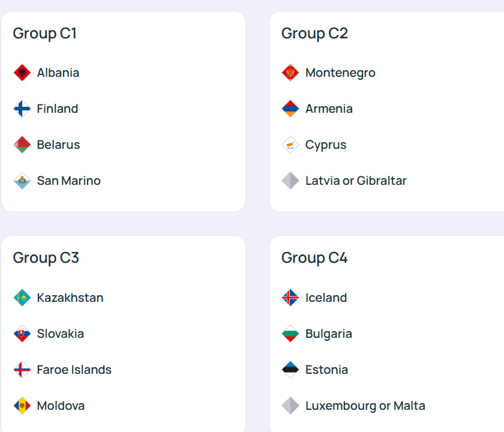Click the Group C4 heading
The height and width of the screenshot is (432, 504).
pos(314,257)
